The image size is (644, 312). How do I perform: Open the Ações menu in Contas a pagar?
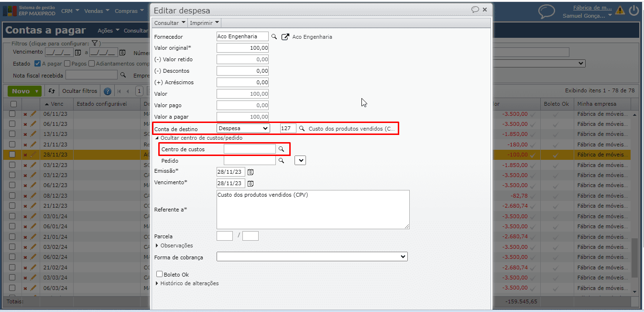point(109,31)
